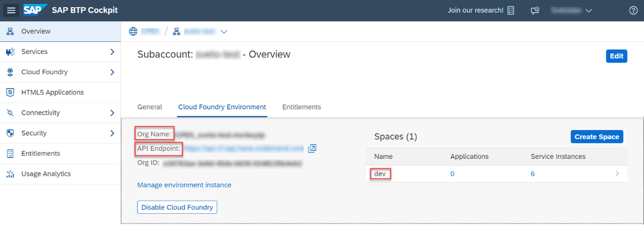Screen dimensions: 644x225
Task: Expand the Services sidebar section
Action: [112, 52]
